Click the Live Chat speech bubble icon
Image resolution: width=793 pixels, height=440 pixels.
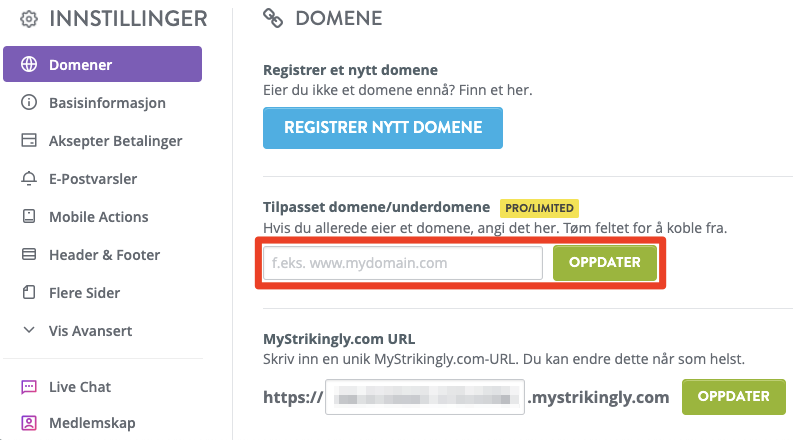29,387
